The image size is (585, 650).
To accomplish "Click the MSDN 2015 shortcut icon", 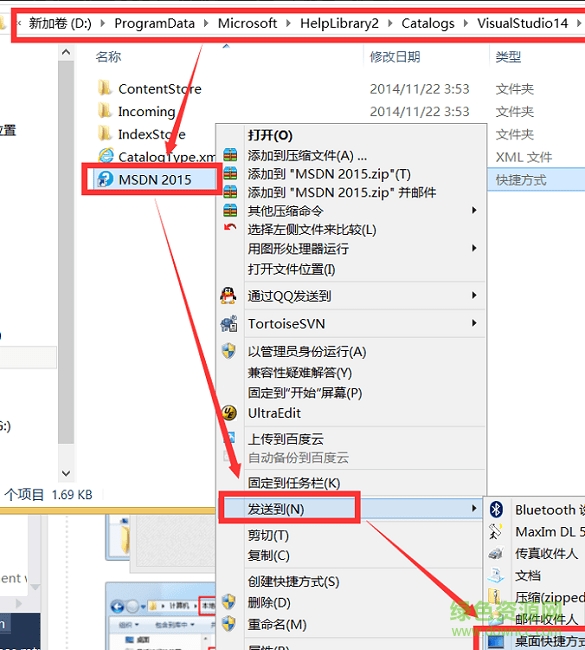I will [105, 179].
